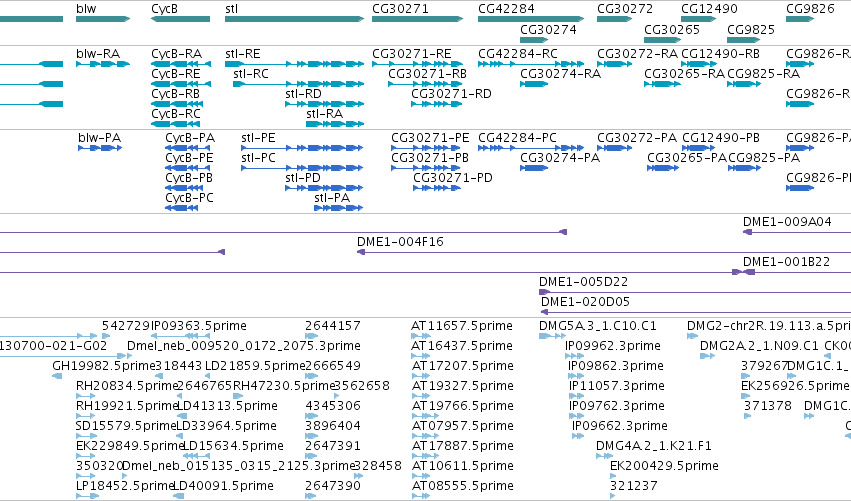
Task: Open the CG30274-PA protein label
Action: coord(560,157)
